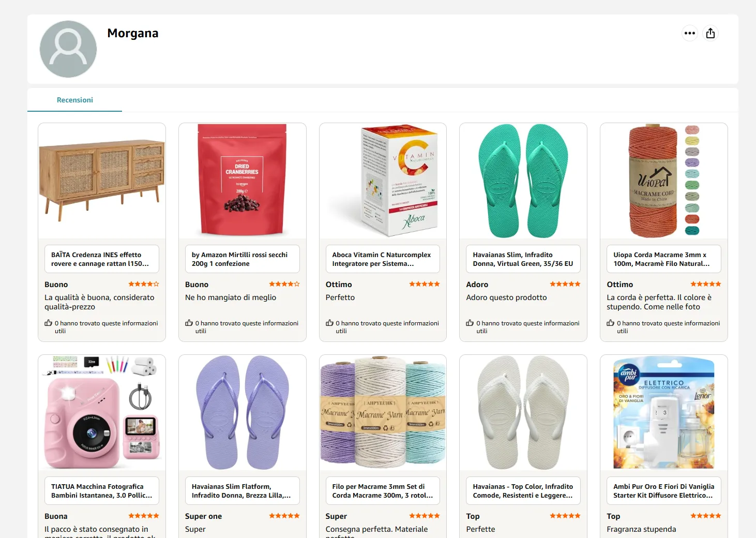Click helpful thumbs-up on BAÏTA Credenza review

pos(49,323)
